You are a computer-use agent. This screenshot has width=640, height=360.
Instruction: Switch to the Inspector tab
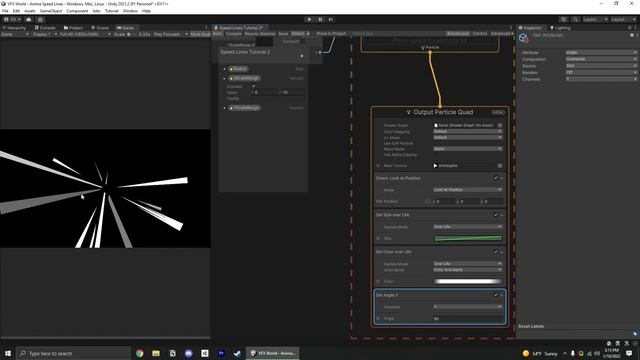(530, 28)
